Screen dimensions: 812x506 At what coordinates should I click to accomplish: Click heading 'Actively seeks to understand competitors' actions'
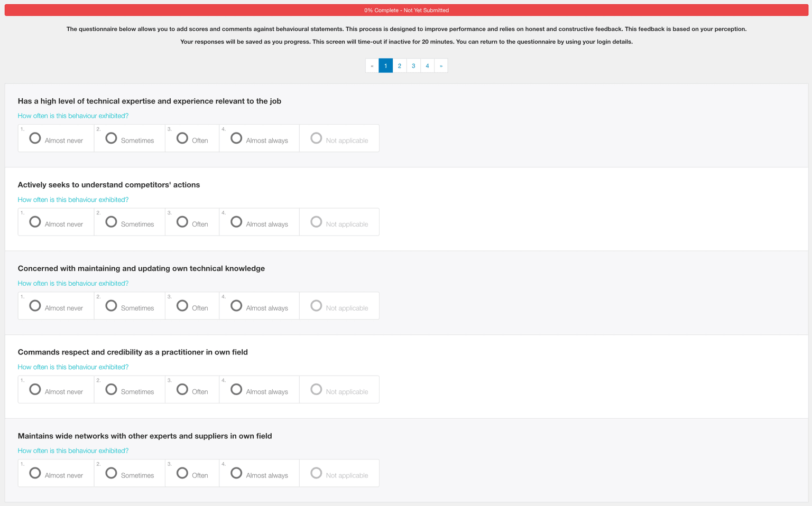[109, 185]
